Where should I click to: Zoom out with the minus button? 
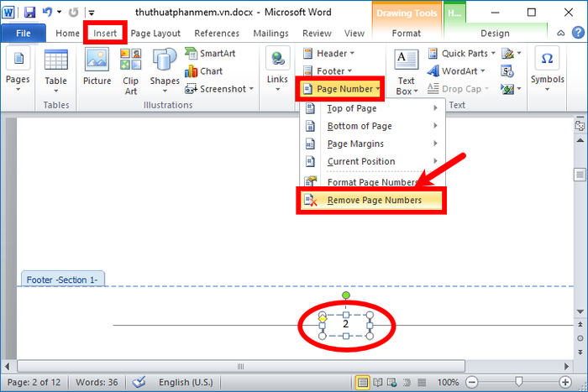(472, 382)
